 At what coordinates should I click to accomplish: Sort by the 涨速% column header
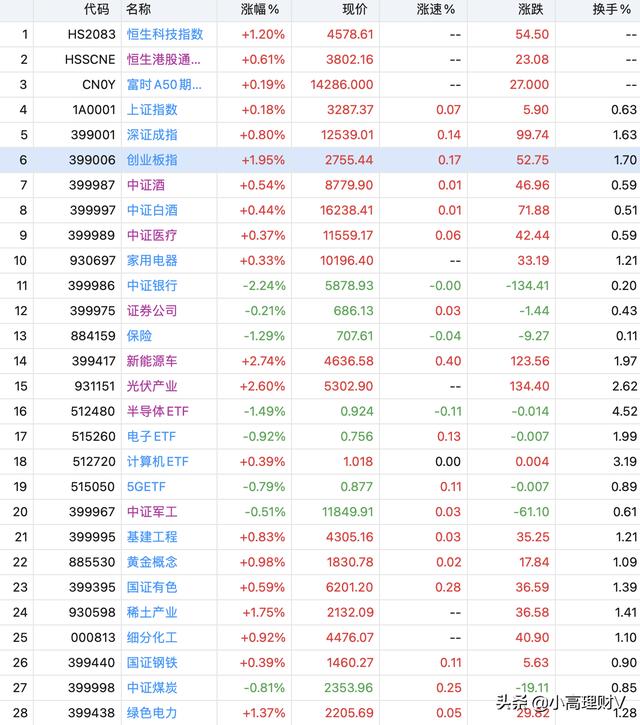tap(436, 9)
